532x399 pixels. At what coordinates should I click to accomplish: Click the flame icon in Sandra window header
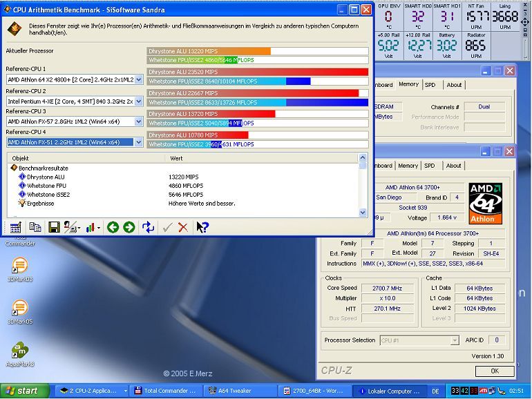click(x=15, y=29)
